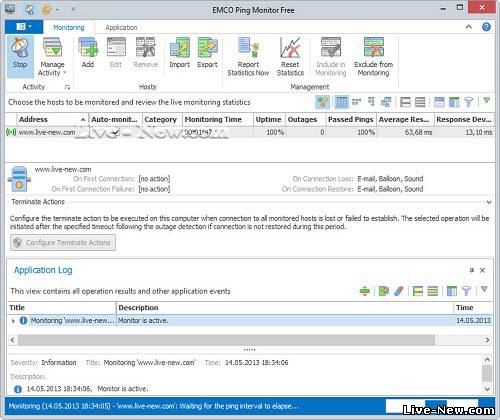Expand the Monitoring 'www.live-new...' log row
The width and height of the screenshot is (500, 420).
click(13, 321)
